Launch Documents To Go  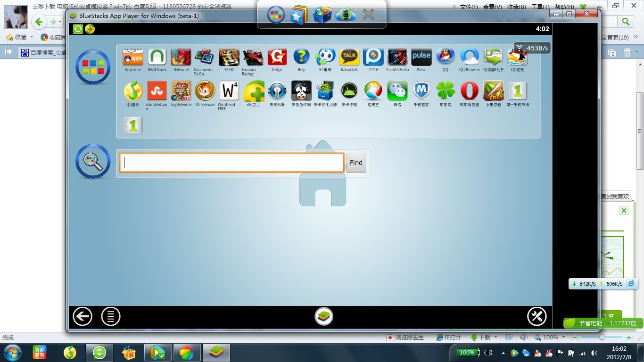coord(204,57)
